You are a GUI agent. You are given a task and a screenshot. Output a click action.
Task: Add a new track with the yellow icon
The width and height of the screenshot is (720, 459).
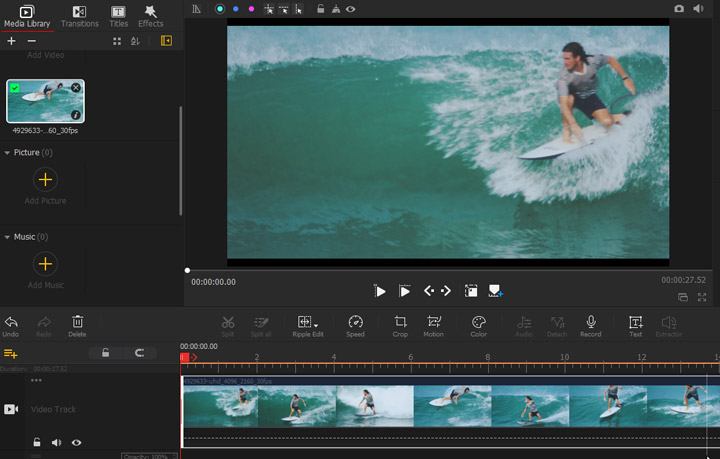pyautogui.click(x=11, y=353)
